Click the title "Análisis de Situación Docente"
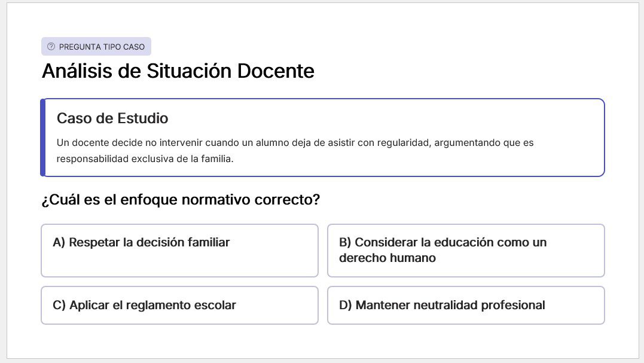The image size is (644, 363). tap(178, 71)
